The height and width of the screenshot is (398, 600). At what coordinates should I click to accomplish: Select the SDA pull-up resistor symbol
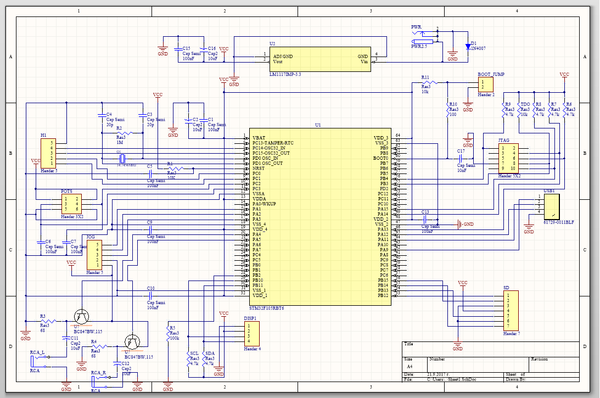pos(204,359)
